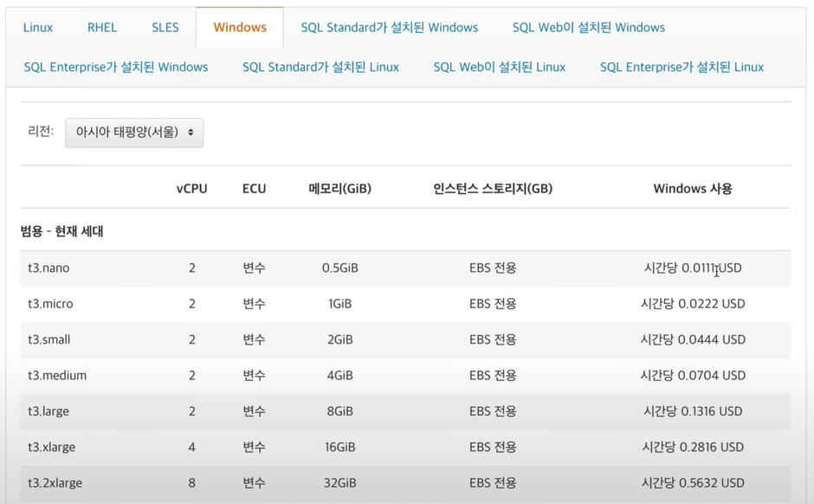The width and height of the screenshot is (814, 504).
Task: Select the t3.medium instance name
Action: [57, 375]
